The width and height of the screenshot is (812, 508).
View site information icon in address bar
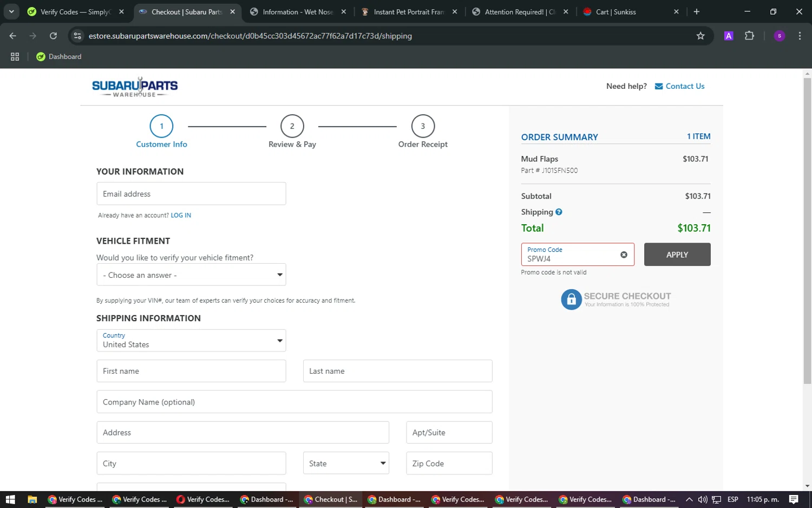point(77,36)
